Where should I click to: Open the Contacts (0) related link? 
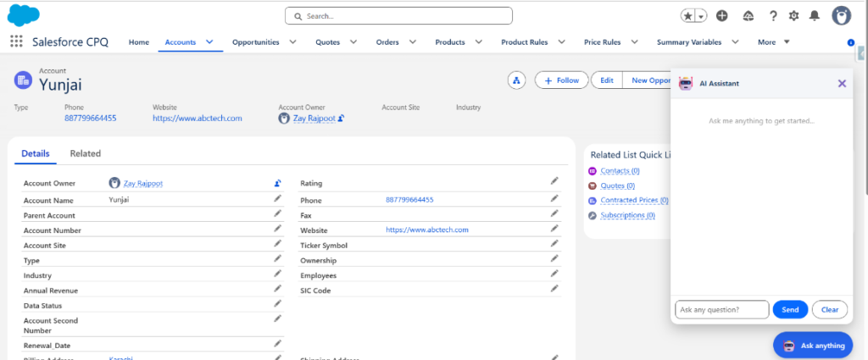tap(620, 171)
